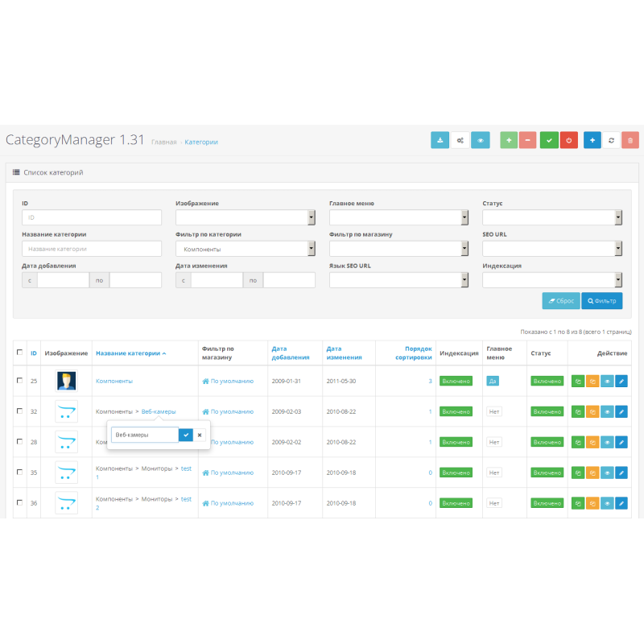Expand the Фильтр по категории dropdown
644x644 pixels.
[246, 249]
